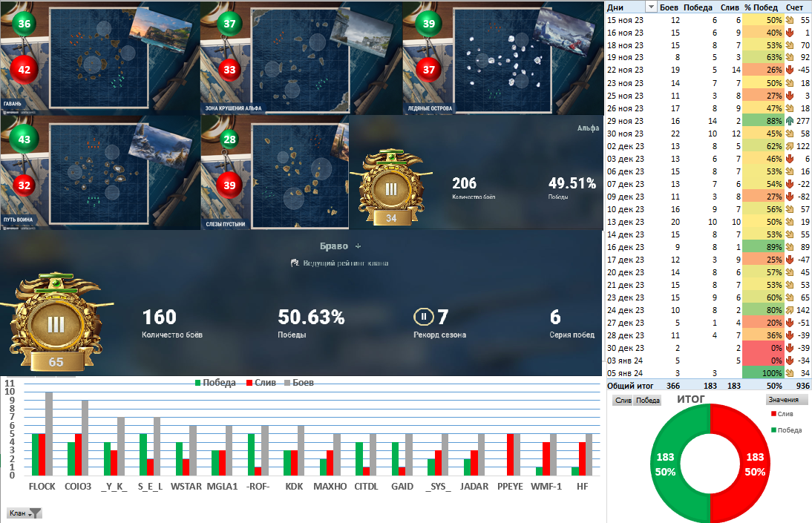Image resolution: width=812 pixels, height=523 pixels.
Task: Select the 29 ноя 23 date cell
Action: [625, 121]
